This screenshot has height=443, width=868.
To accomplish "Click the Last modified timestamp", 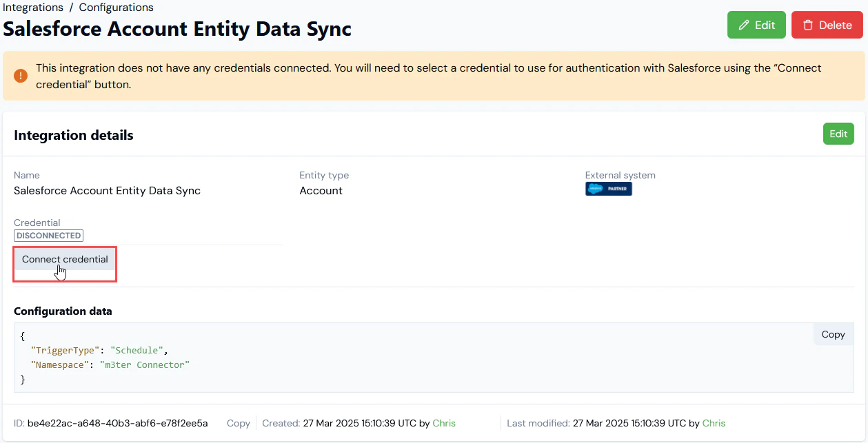I will [629, 423].
